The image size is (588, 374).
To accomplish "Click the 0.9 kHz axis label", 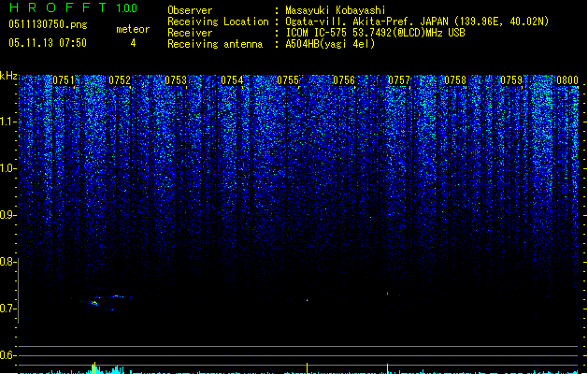I will pos(7,215).
